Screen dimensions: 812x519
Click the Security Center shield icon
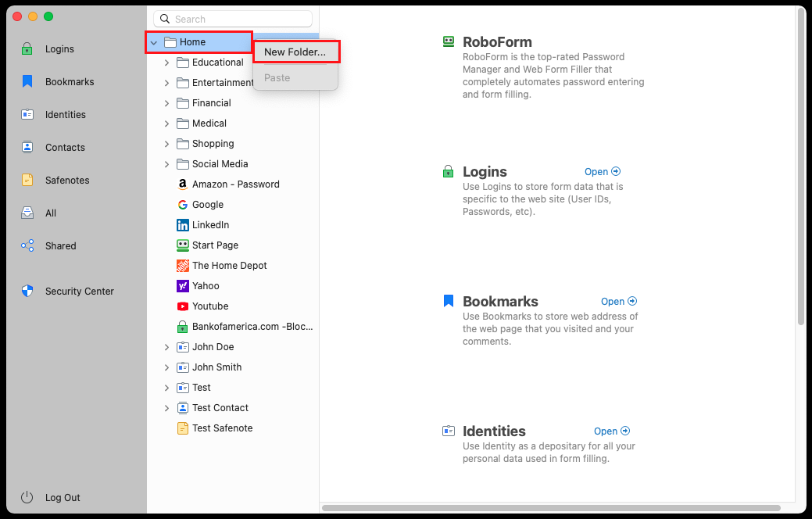coord(27,291)
